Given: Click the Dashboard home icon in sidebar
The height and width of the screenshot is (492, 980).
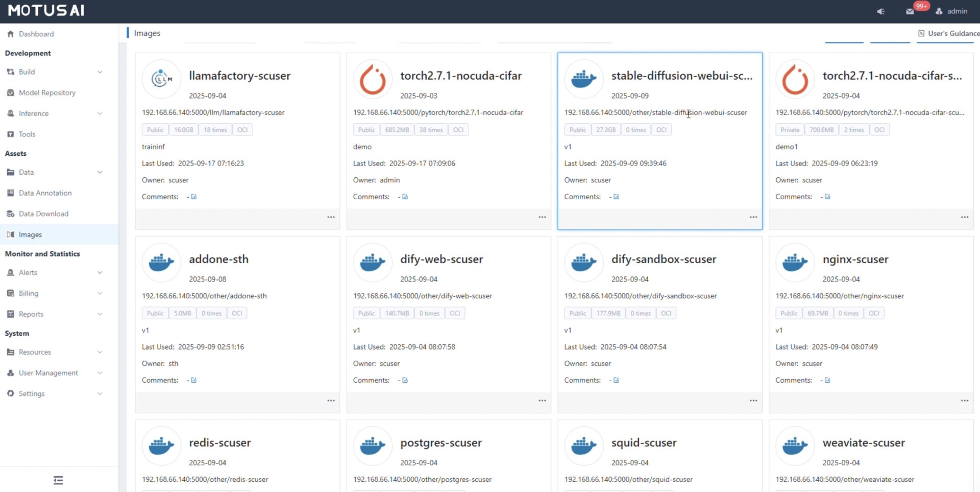Looking at the screenshot, I should click(10, 34).
